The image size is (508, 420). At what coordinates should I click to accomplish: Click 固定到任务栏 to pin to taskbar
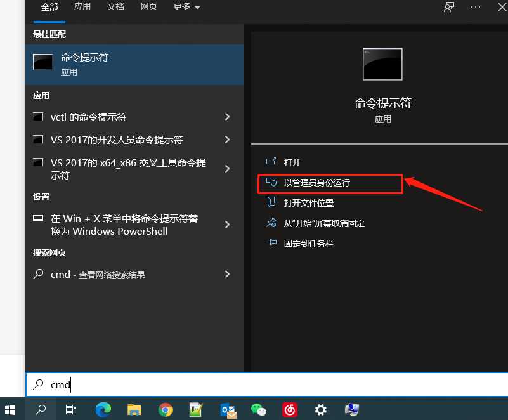[x=308, y=242]
